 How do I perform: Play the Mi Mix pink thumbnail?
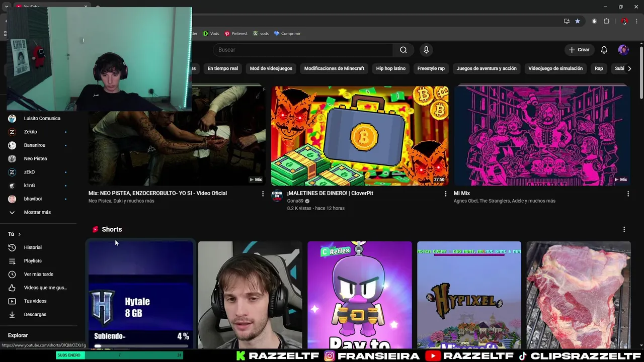(542, 136)
